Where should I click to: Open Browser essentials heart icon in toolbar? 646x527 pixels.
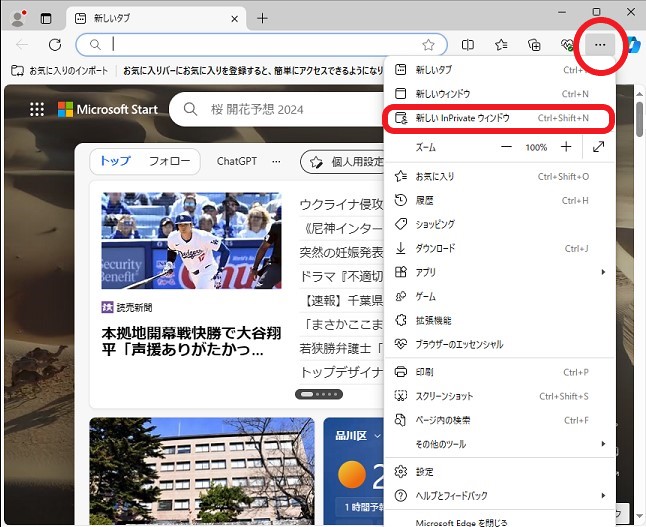point(567,45)
